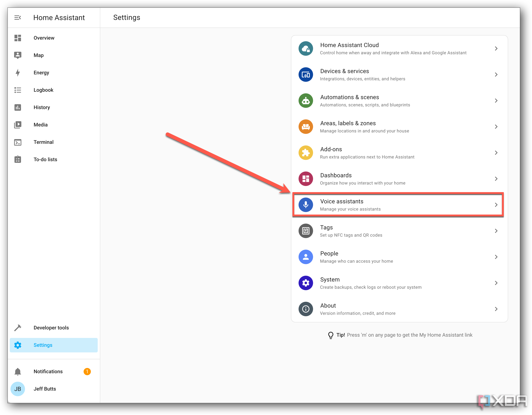Image resolution: width=532 pixels, height=415 pixels.
Task: Click the About info icon
Action: 306,309
